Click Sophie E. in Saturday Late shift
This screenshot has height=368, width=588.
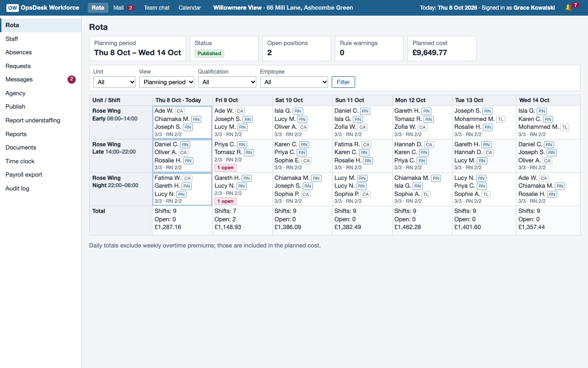click(x=287, y=161)
